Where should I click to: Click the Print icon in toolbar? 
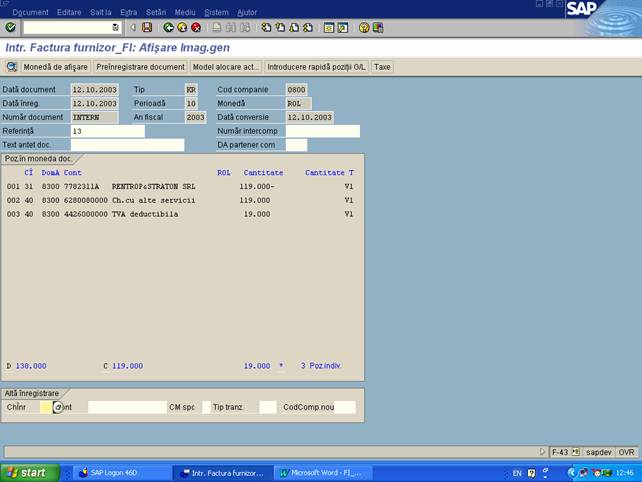[x=216, y=28]
